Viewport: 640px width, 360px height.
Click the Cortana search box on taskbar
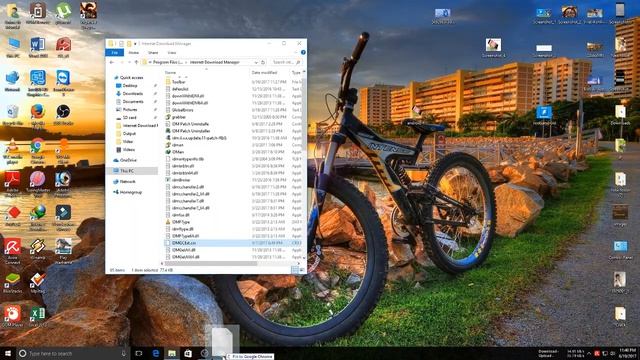73,353
